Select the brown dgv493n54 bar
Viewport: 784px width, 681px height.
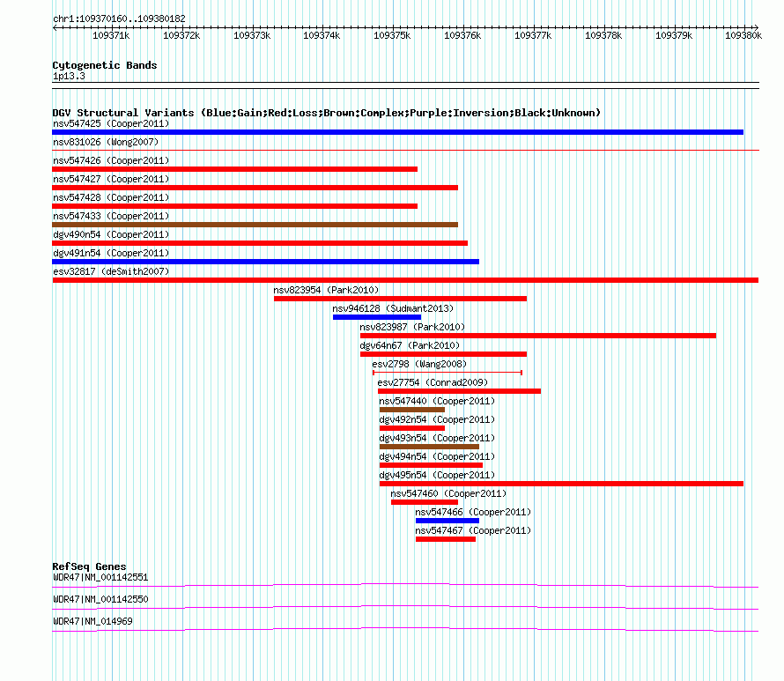(x=429, y=447)
